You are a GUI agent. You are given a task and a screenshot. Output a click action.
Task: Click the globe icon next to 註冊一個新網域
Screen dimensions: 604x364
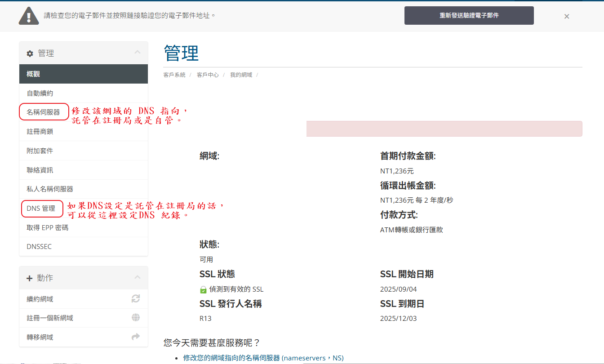(x=136, y=318)
